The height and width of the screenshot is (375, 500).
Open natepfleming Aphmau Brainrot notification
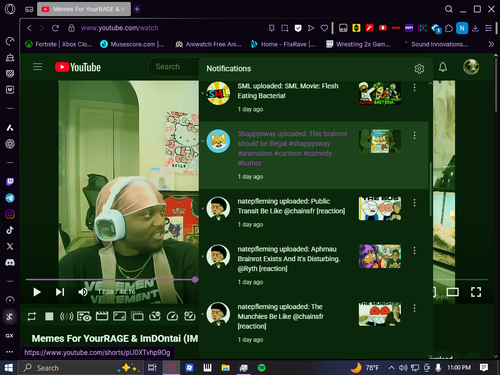313,265
